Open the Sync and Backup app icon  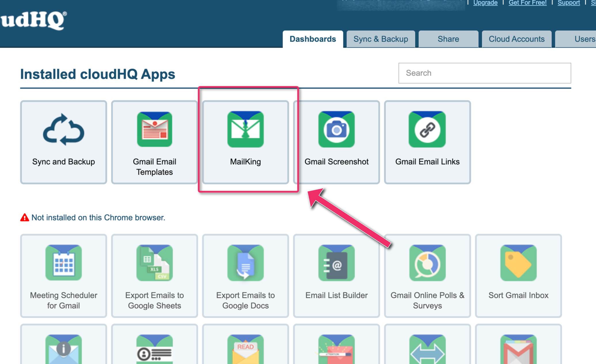tap(64, 129)
